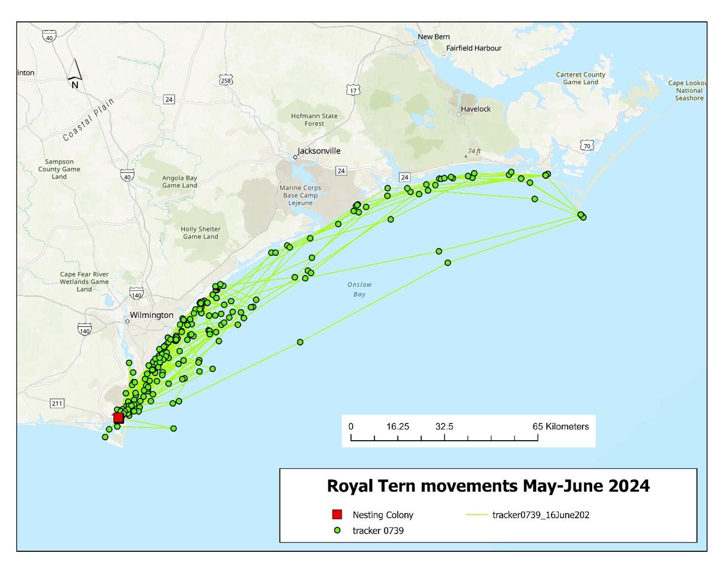Image resolution: width=728 pixels, height=563 pixels.
Task: Click the Nesting Colony legend text
Action: 383,515
